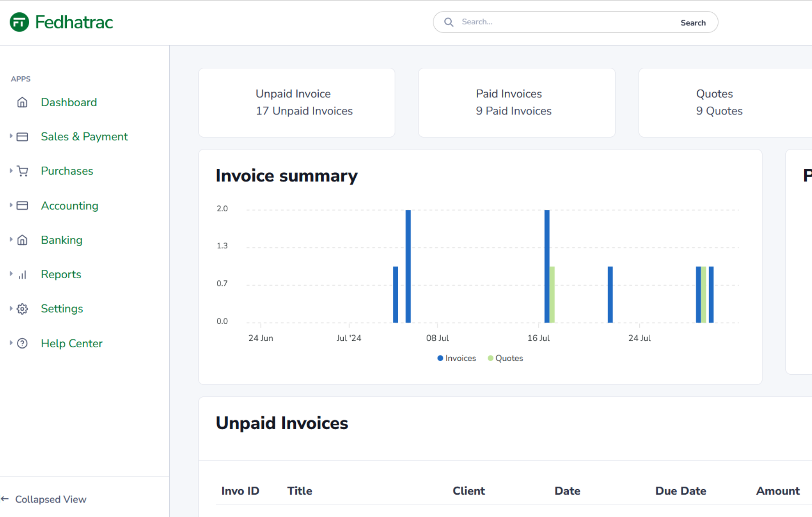Open the Quotes summary card
Screen dimensions: 812x517
point(726,102)
